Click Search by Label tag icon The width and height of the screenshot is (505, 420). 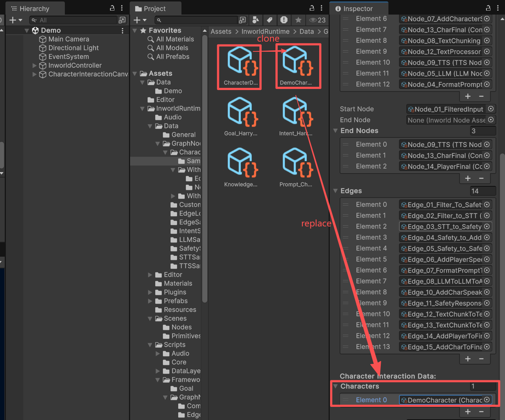coord(270,20)
